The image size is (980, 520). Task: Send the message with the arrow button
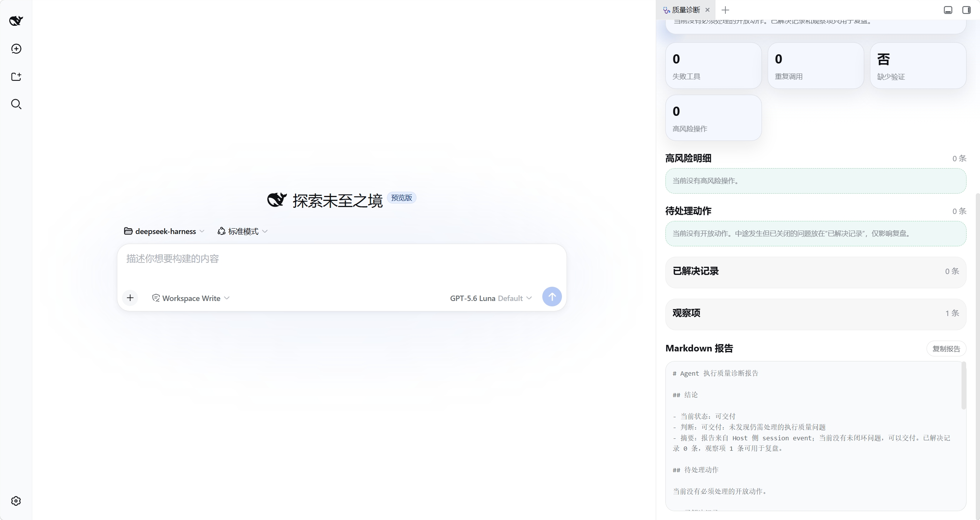click(552, 297)
